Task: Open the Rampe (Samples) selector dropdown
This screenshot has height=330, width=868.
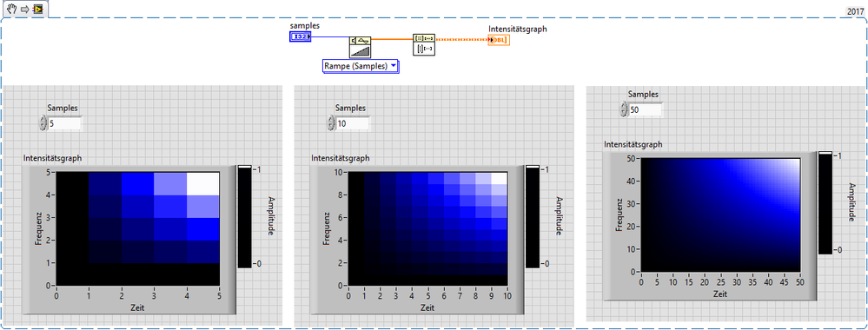Action: click(361, 67)
